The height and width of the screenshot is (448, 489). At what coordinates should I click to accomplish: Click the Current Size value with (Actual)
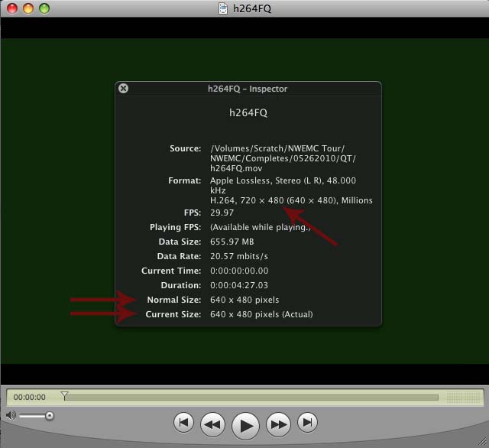click(x=261, y=314)
